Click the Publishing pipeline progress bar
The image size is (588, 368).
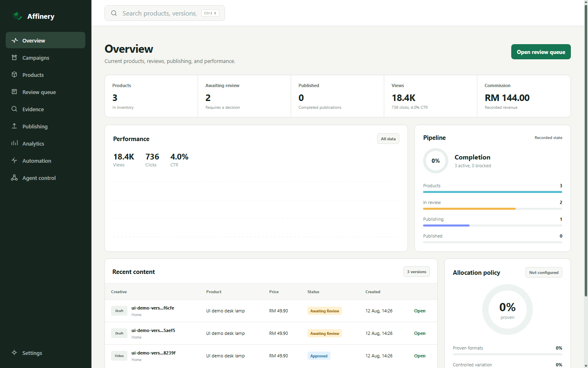(492, 225)
